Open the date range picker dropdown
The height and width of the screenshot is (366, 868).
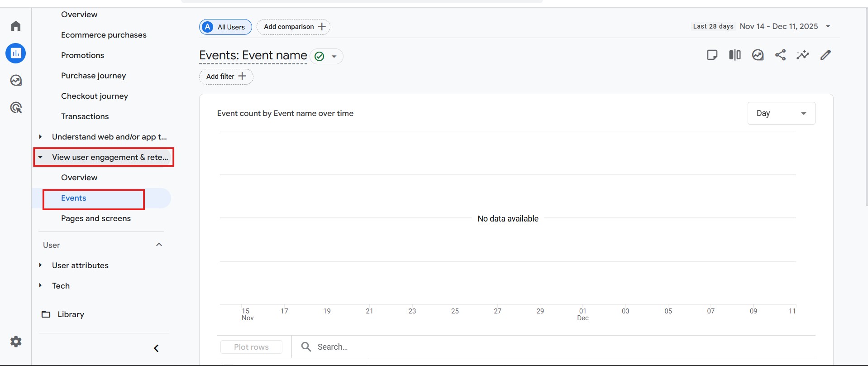point(828,26)
